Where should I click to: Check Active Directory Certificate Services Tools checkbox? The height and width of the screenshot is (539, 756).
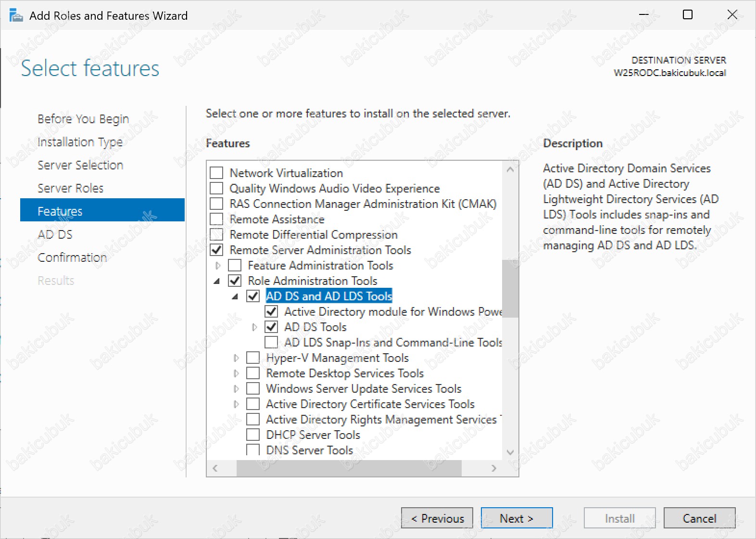pos(253,404)
